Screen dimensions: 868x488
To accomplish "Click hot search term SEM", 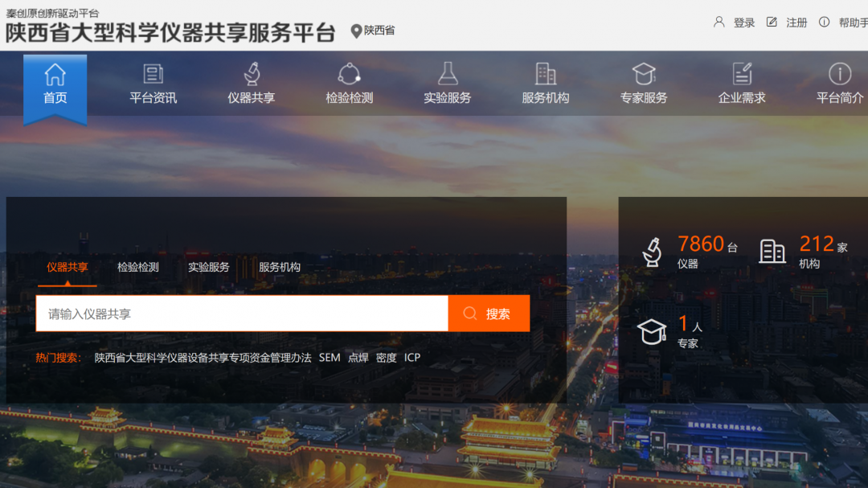I will point(330,358).
